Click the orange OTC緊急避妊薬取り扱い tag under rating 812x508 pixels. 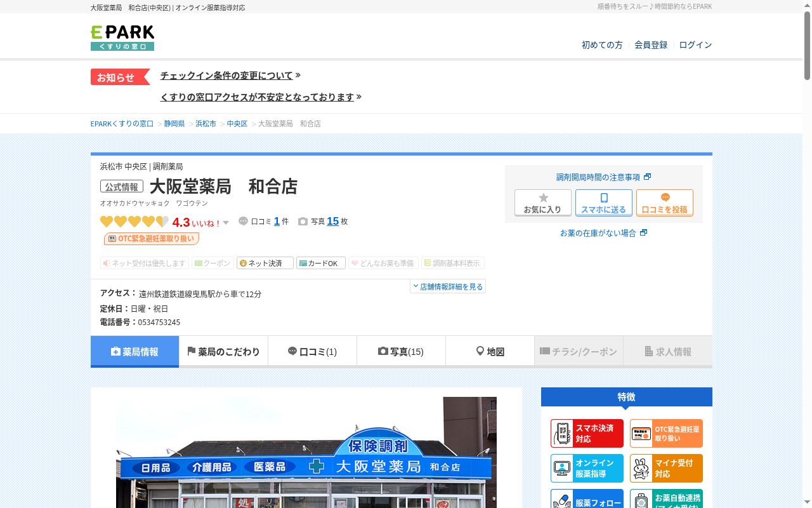152,239
